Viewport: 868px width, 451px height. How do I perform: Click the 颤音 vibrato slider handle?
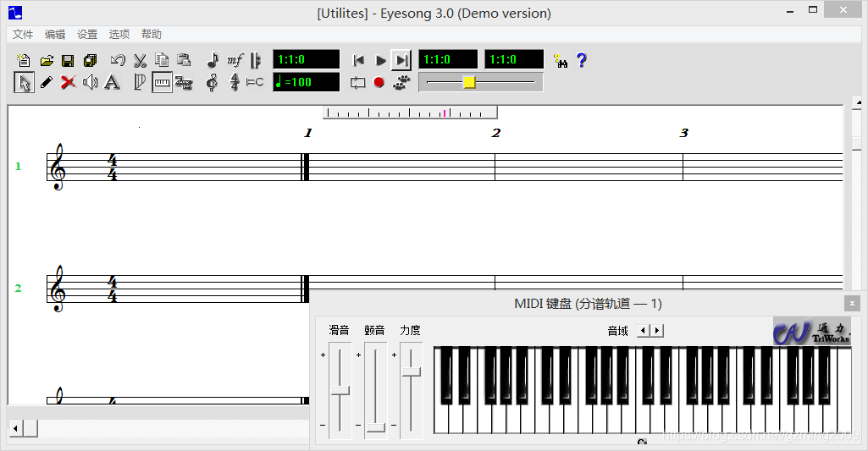(376, 428)
